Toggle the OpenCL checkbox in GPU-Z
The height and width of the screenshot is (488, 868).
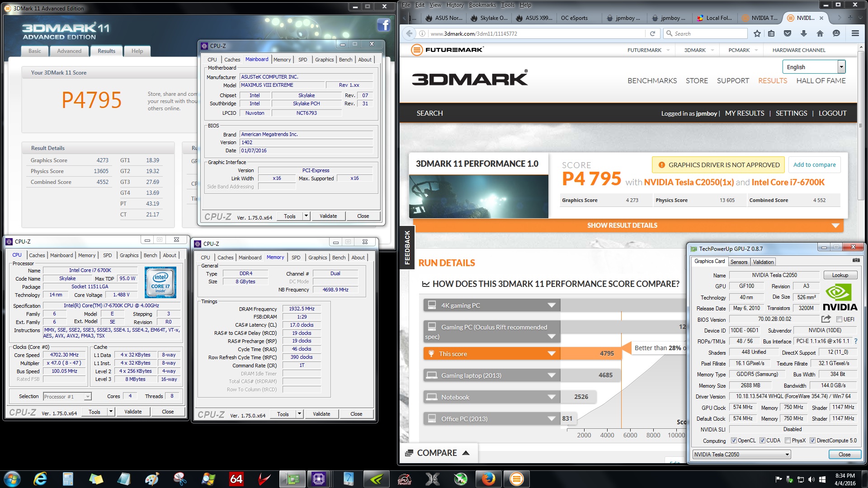click(x=734, y=441)
